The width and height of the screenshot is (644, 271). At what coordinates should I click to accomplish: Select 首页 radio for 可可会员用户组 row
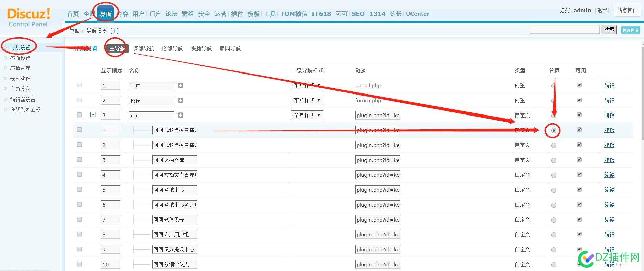click(x=554, y=235)
